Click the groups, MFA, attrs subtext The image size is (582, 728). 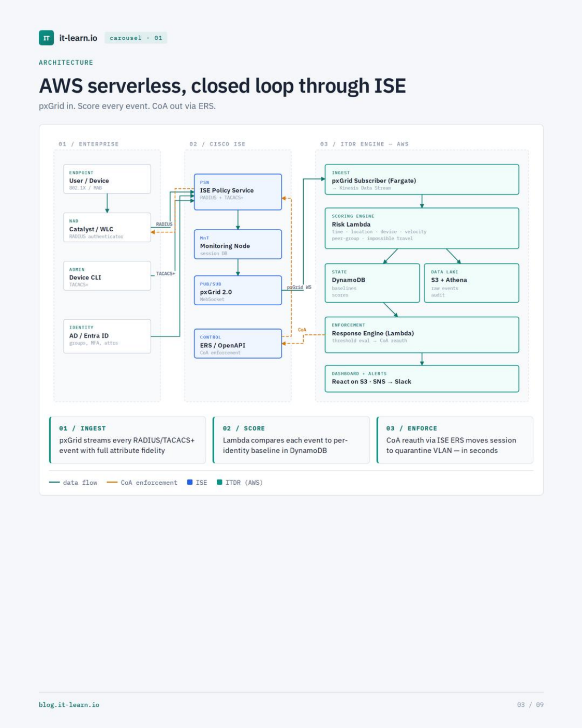tap(94, 343)
